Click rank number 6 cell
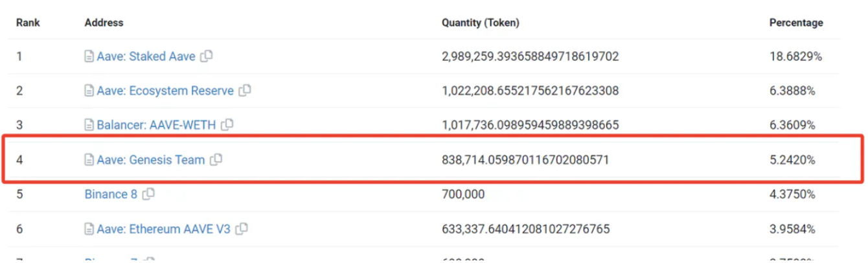This screenshot has height=263, width=868. 19,229
